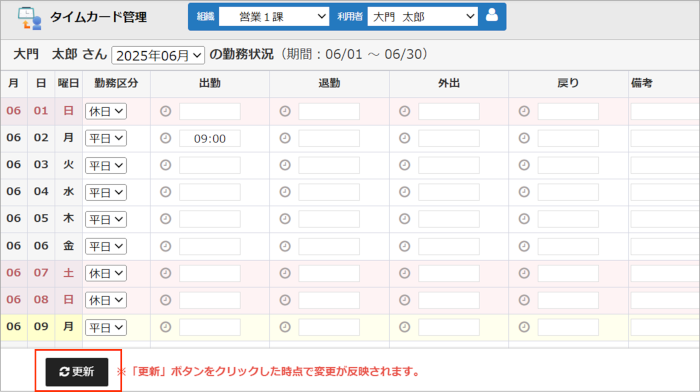
Task: Click the 出勤 clock icon for 06/09
Action: coord(166,327)
